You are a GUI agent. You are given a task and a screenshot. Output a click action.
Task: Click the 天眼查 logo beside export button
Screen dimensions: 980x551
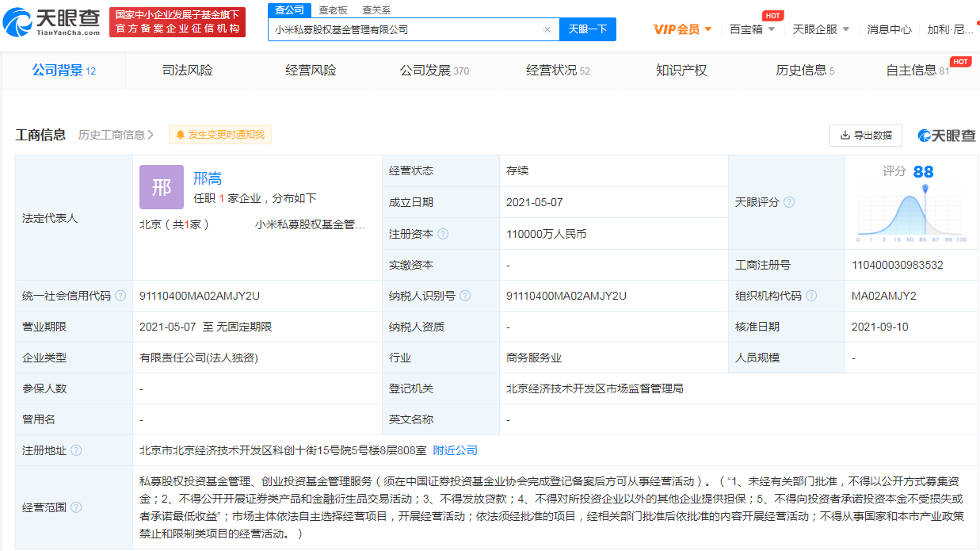[x=947, y=136]
